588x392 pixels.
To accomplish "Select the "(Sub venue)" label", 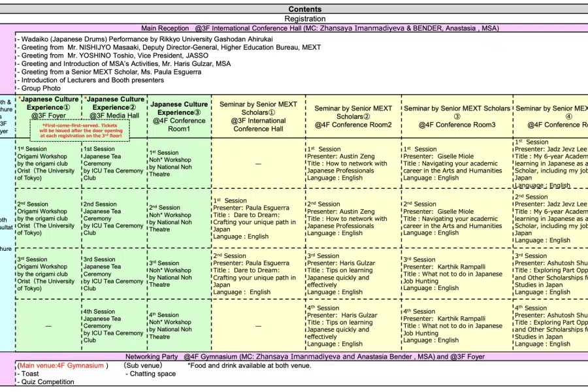I will (x=143, y=366).
